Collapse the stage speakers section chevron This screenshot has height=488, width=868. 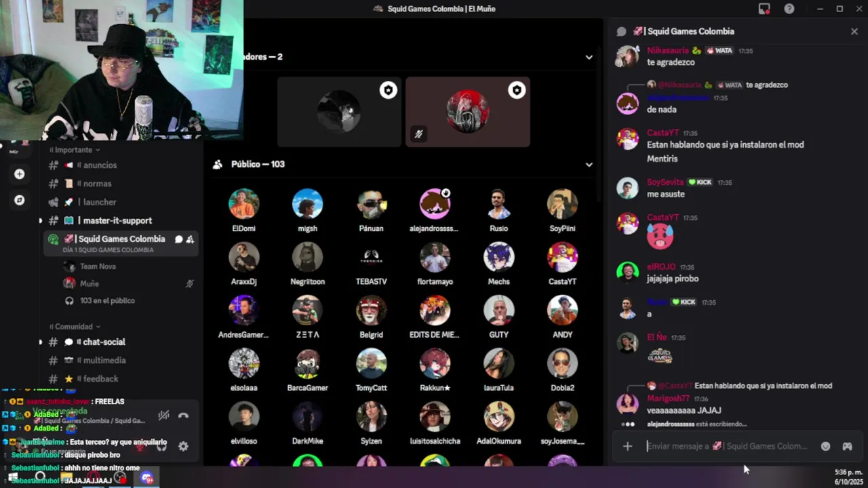click(x=589, y=57)
